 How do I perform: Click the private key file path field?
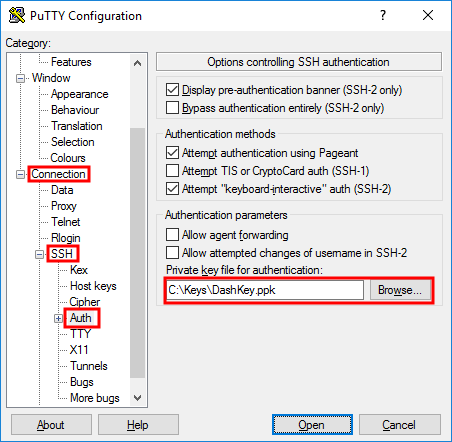(265, 290)
